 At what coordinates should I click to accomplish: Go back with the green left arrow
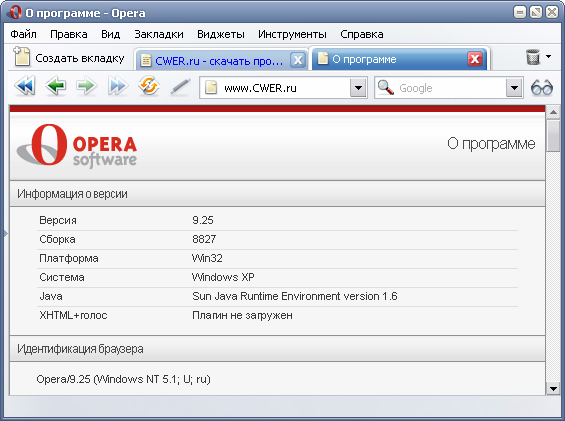point(56,86)
